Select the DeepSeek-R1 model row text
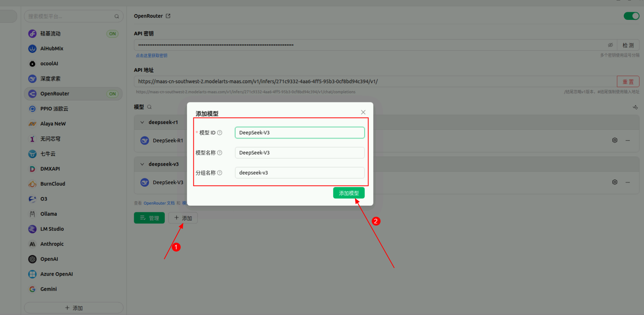This screenshot has height=315, width=644. [168, 141]
